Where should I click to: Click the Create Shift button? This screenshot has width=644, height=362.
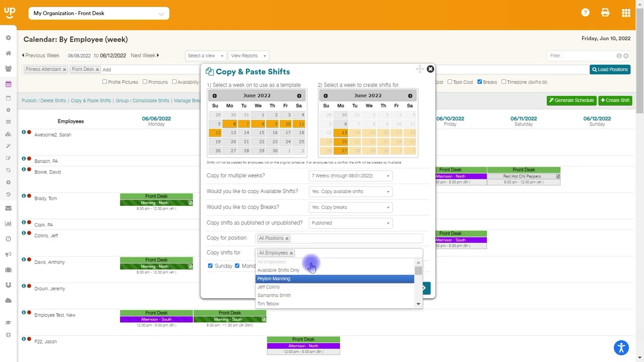pyautogui.click(x=615, y=101)
